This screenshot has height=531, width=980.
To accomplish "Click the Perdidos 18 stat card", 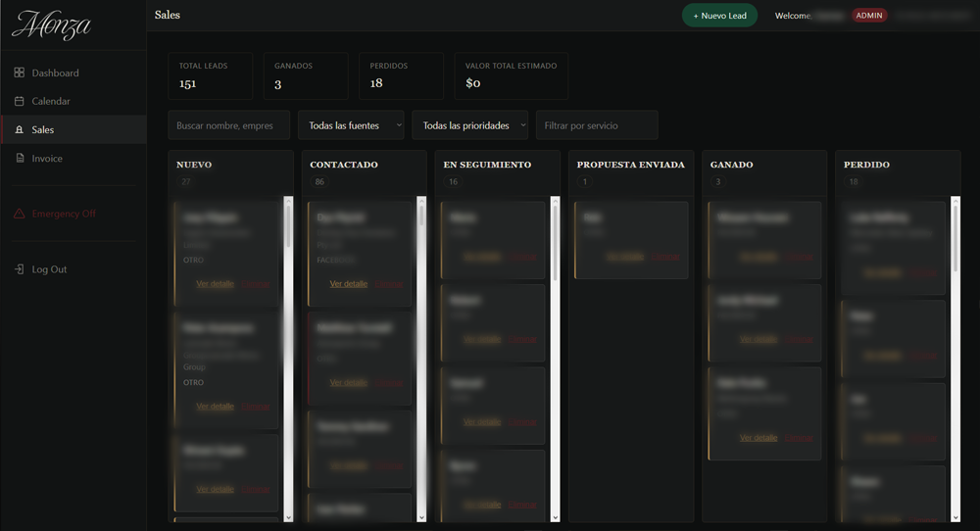I will pyautogui.click(x=401, y=75).
